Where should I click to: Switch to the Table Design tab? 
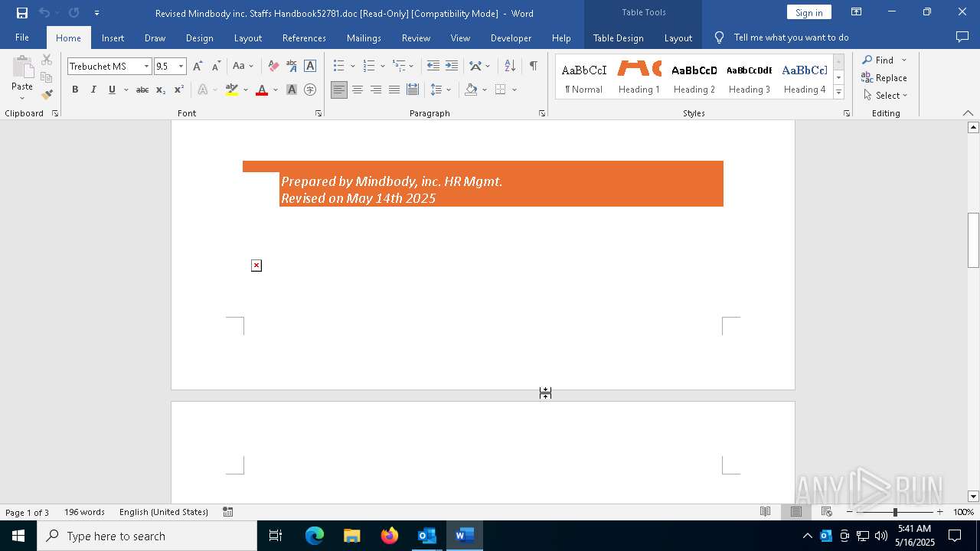pos(619,38)
